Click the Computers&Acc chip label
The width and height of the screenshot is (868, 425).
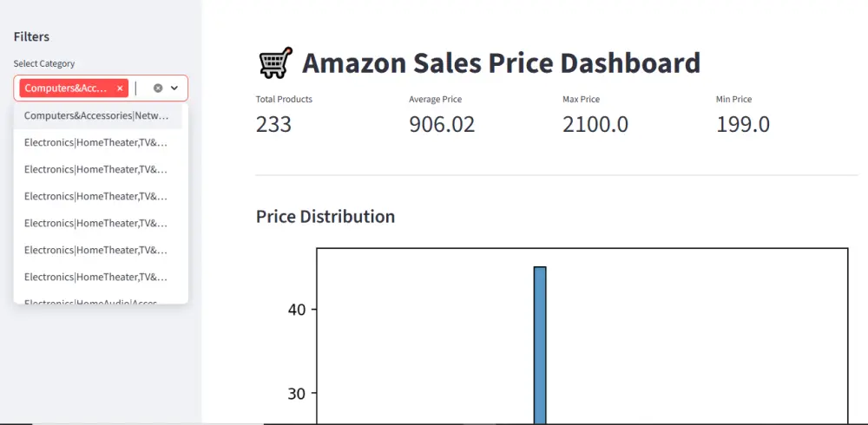tap(67, 88)
